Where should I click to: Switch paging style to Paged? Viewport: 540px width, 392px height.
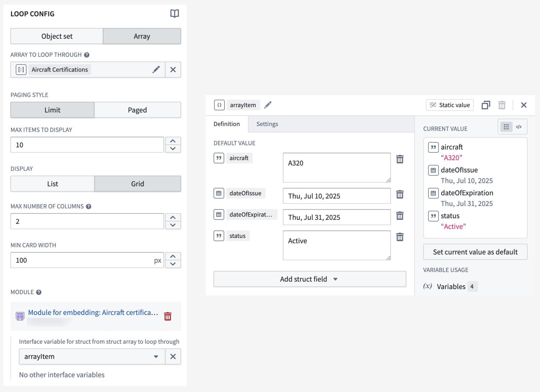[x=137, y=110]
